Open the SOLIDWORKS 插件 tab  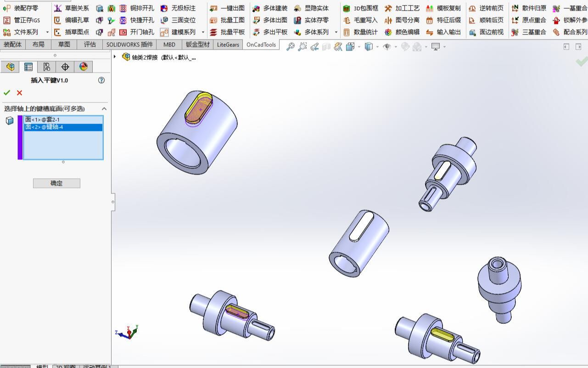130,44
